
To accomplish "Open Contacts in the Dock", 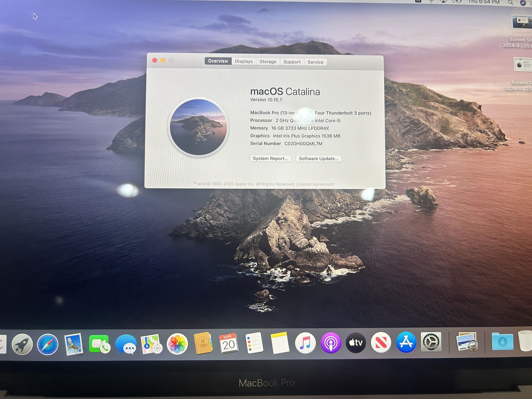I will 203,343.
